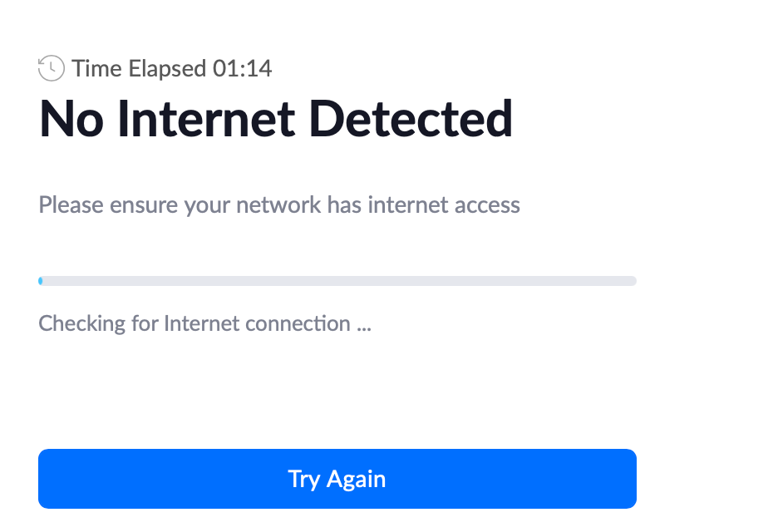Select the Time Elapsed label text
Screen dimensions: 773x532
click(x=140, y=68)
